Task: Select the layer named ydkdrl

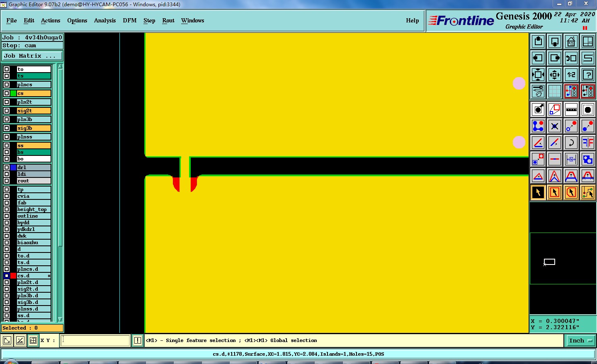Action: [x=34, y=229]
